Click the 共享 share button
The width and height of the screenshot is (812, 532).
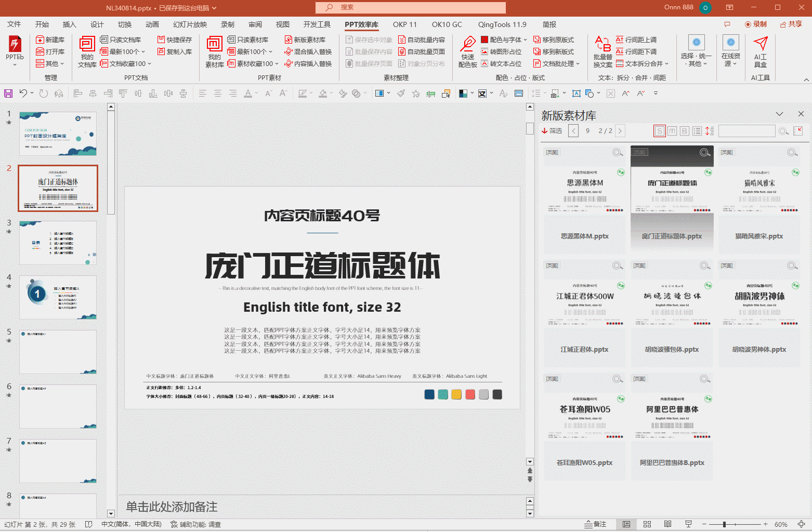point(791,24)
